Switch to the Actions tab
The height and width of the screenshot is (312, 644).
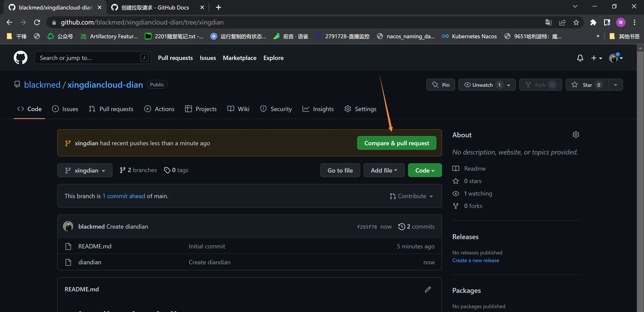point(159,109)
